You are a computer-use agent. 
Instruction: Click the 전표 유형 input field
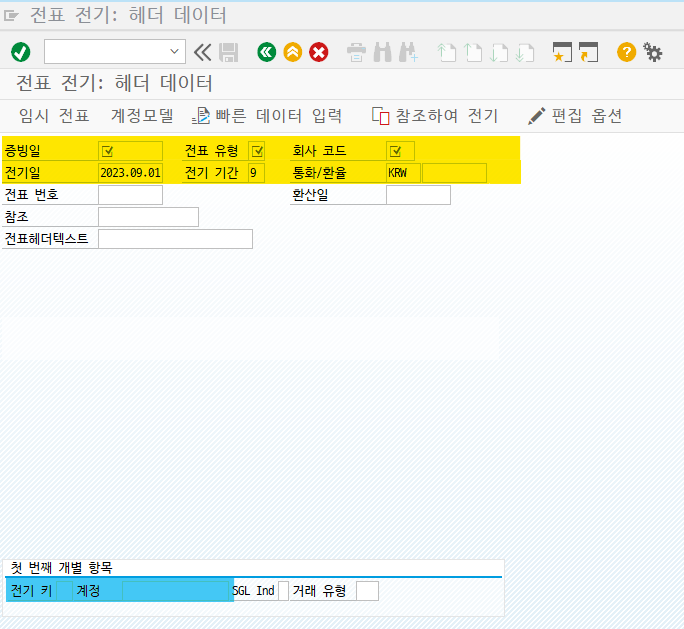tap(256, 151)
